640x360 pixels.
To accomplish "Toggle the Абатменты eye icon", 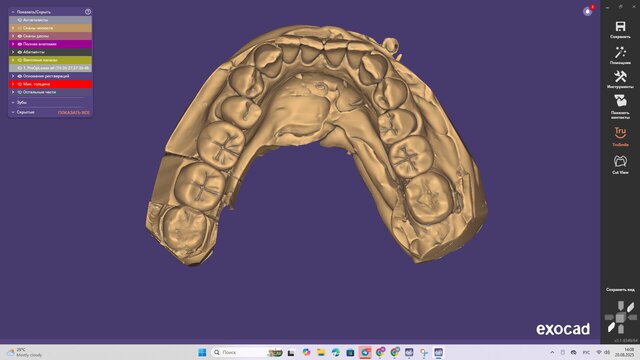I will tap(20, 52).
